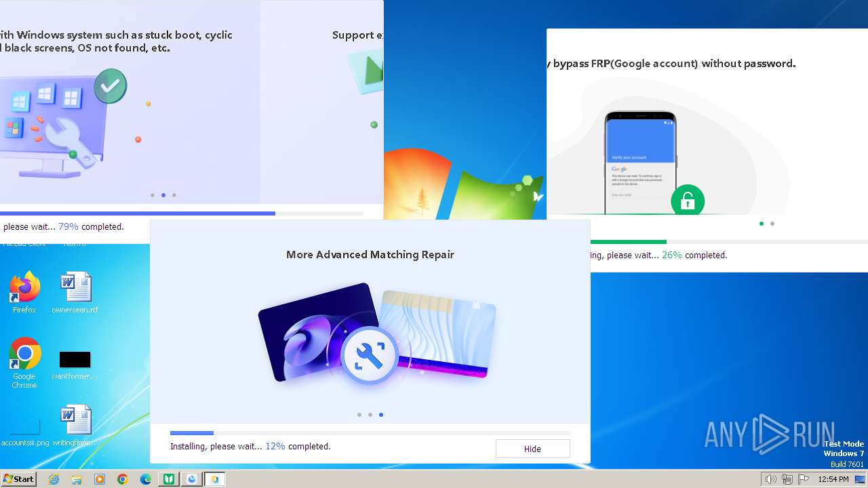Click the '26% completed' status text
This screenshot has width=868, height=488.
click(694, 256)
